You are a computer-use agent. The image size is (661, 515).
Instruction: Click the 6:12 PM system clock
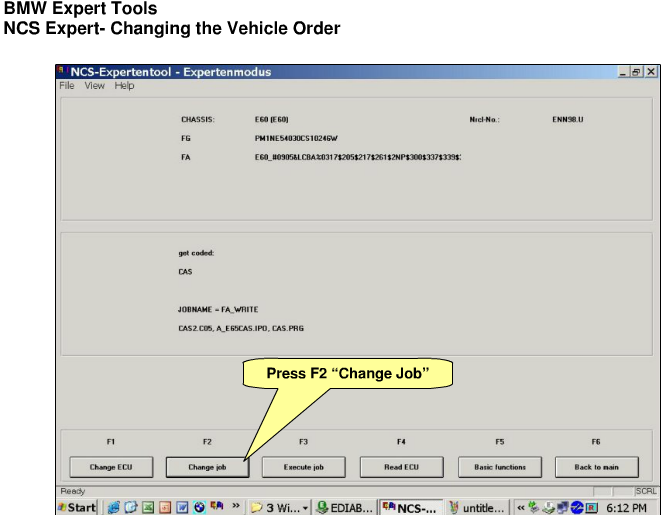(626, 508)
